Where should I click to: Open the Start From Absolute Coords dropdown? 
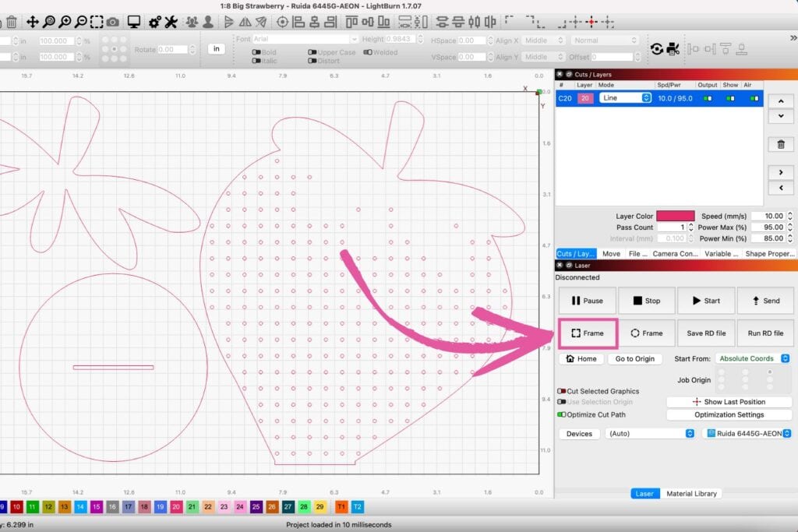pyautogui.click(x=753, y=358)
